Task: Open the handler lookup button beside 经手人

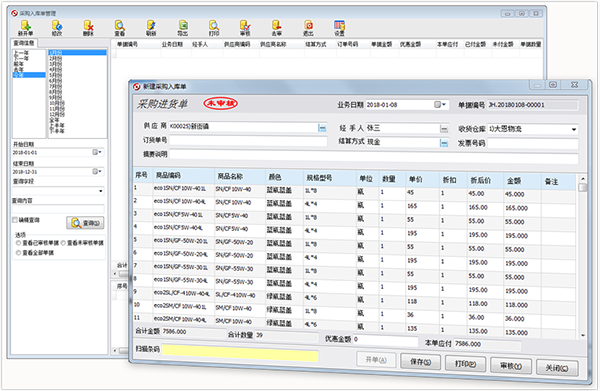Action: (444, 129)
